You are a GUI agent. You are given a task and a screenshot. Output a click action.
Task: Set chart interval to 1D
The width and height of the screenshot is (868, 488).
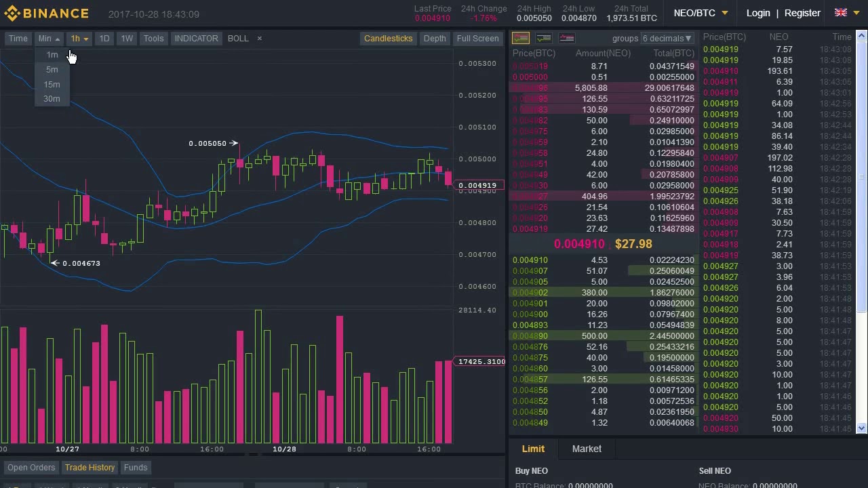click(x=104, y=39)
